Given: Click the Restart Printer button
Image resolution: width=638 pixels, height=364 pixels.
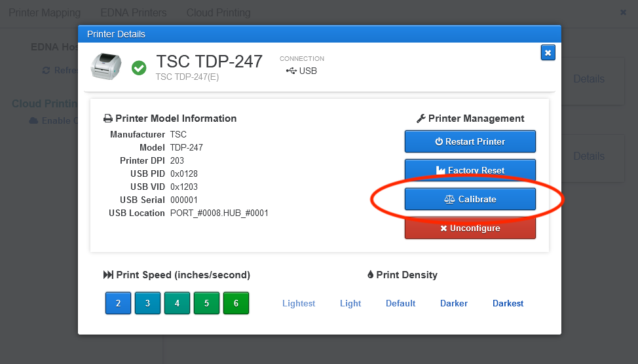Looking at the screenshot, I should pos(470,141).
